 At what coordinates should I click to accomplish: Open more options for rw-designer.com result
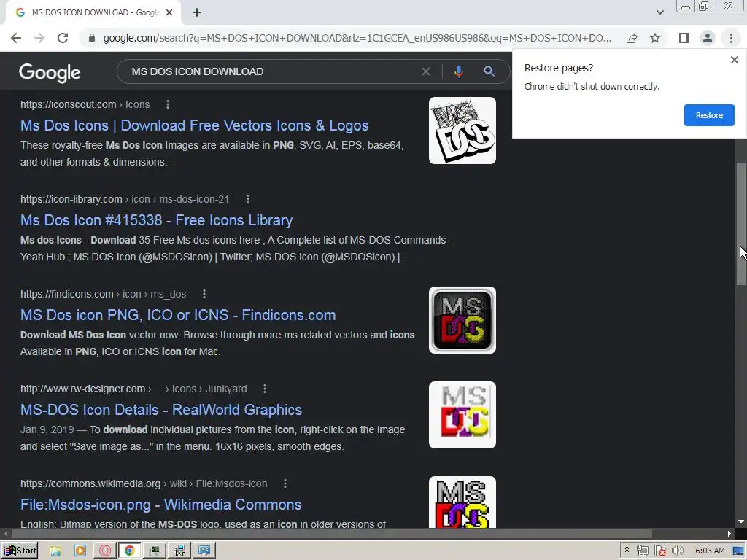coord(264,389)
